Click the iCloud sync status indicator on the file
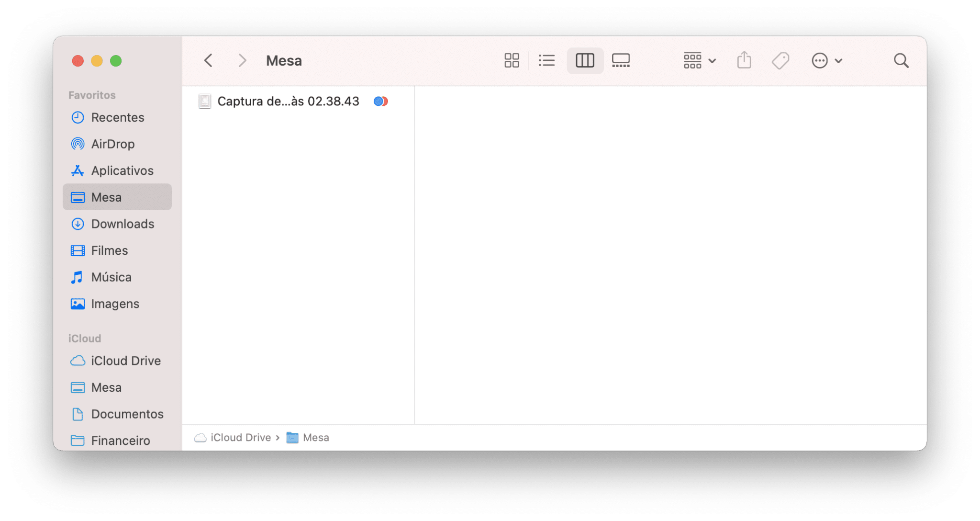980x521 pixels. point(380,101)
